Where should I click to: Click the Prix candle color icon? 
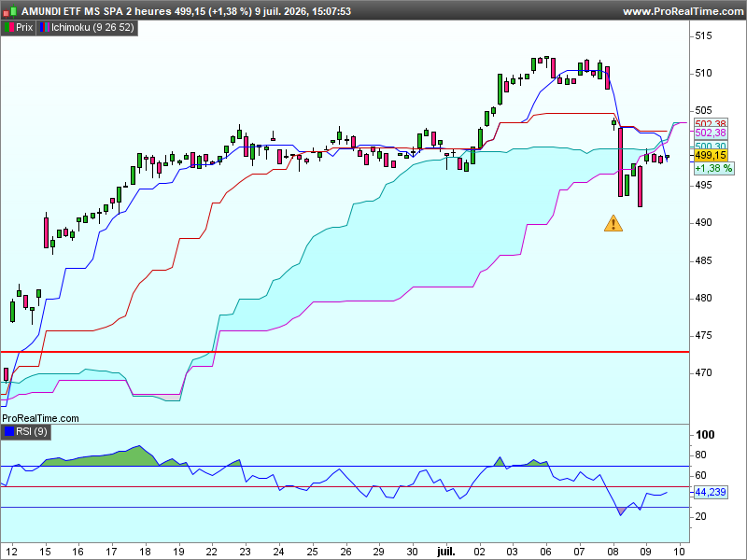8,28
